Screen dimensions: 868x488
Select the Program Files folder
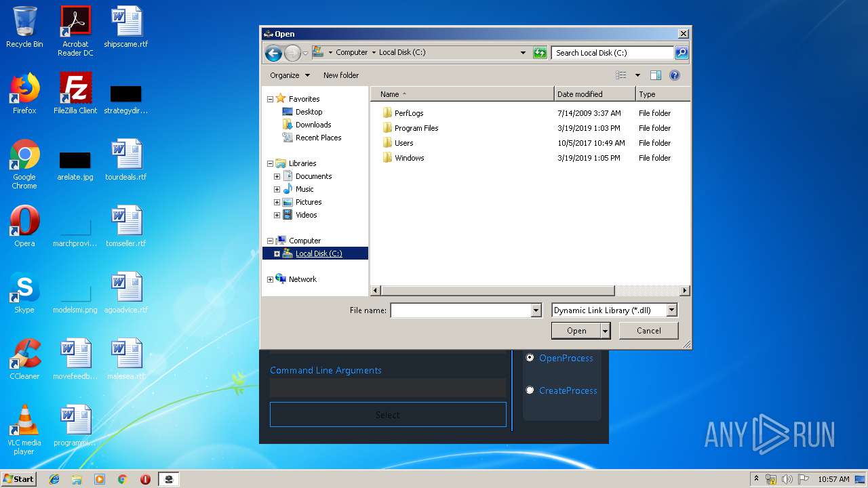(x=416, y=128)
